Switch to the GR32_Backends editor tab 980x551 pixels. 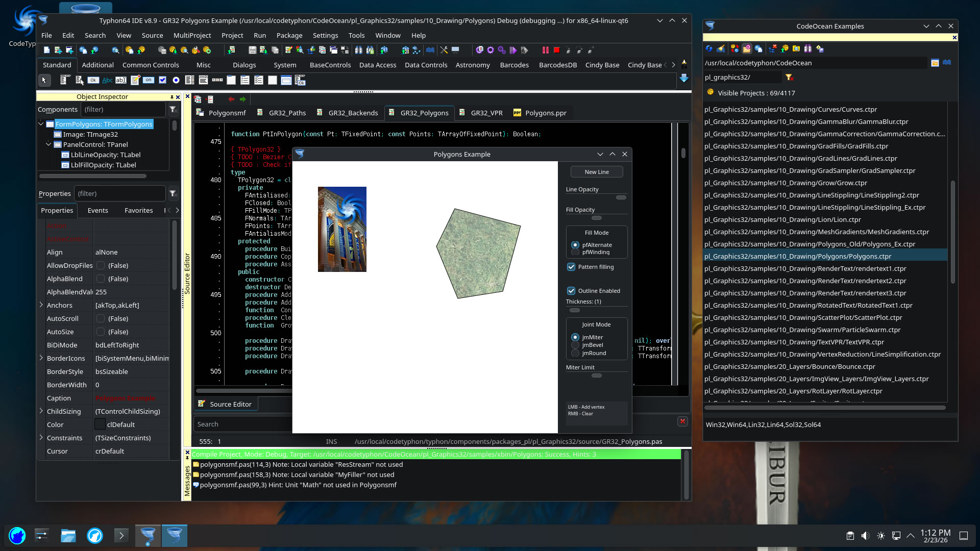coord(353,113)
